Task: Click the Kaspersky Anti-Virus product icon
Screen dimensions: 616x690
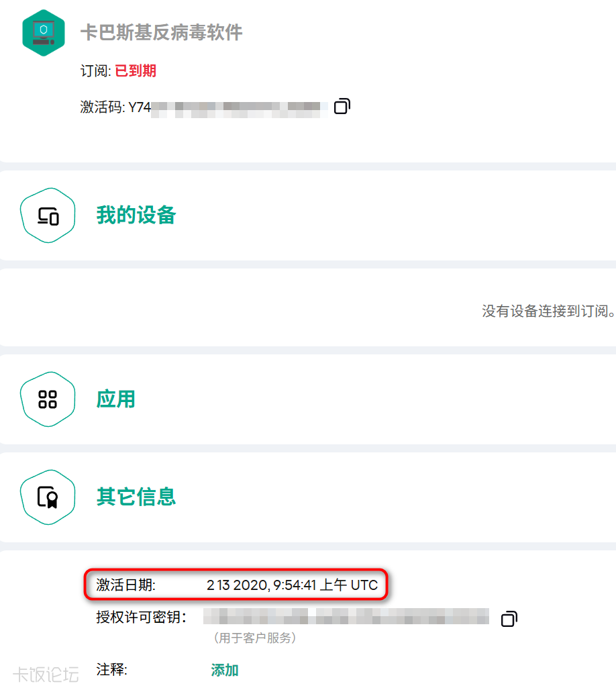Action: coord(44,33)
